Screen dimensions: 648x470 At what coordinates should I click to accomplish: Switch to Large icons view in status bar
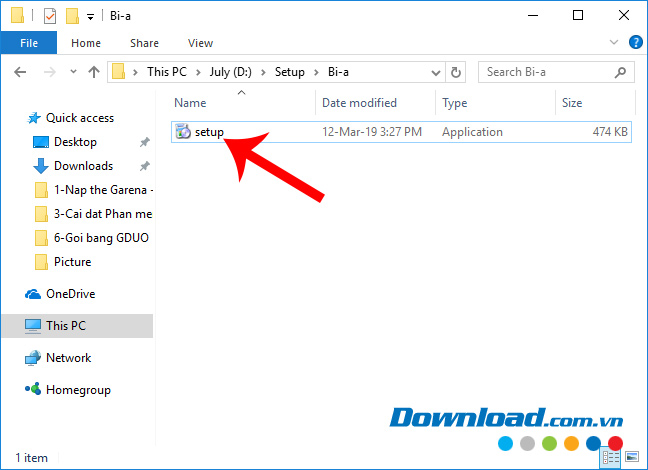(632, 457)
